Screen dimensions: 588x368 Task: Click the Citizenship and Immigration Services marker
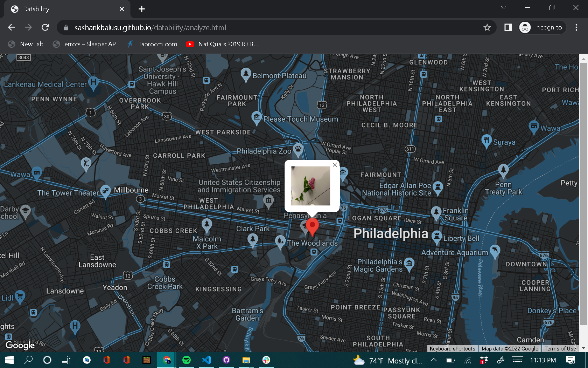pos(268,201)
